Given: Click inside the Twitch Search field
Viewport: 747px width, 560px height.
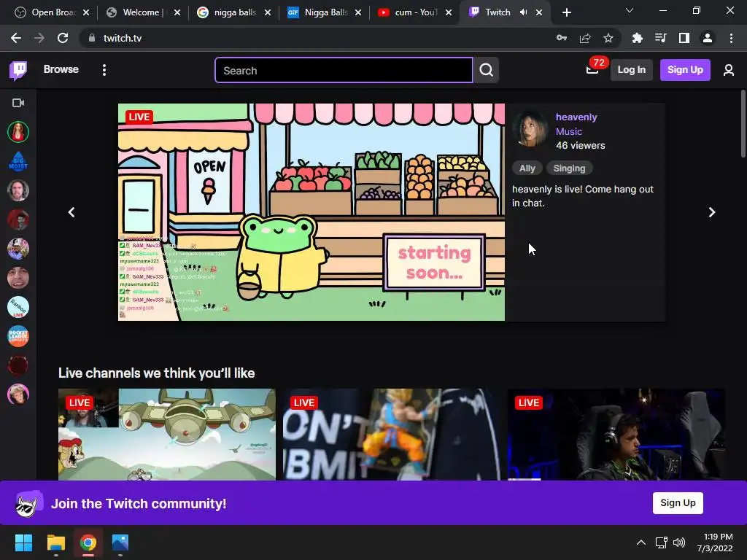Looking at the screenshot, I should click(344, 70).
